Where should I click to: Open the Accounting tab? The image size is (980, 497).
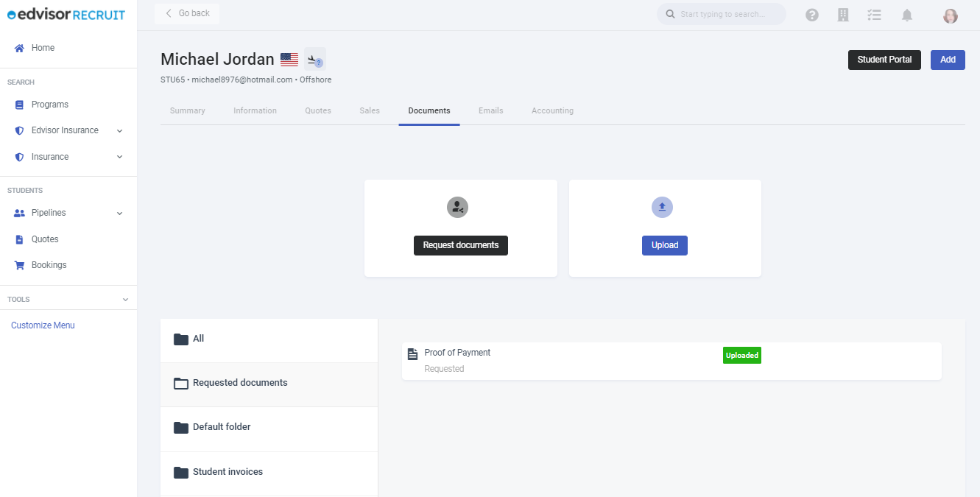pos(553,110)
